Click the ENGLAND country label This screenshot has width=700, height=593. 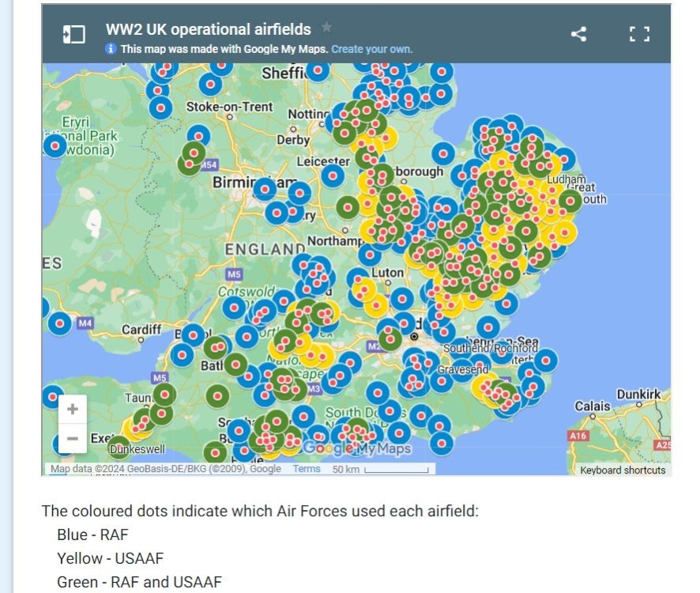click(x=265, y=249)
